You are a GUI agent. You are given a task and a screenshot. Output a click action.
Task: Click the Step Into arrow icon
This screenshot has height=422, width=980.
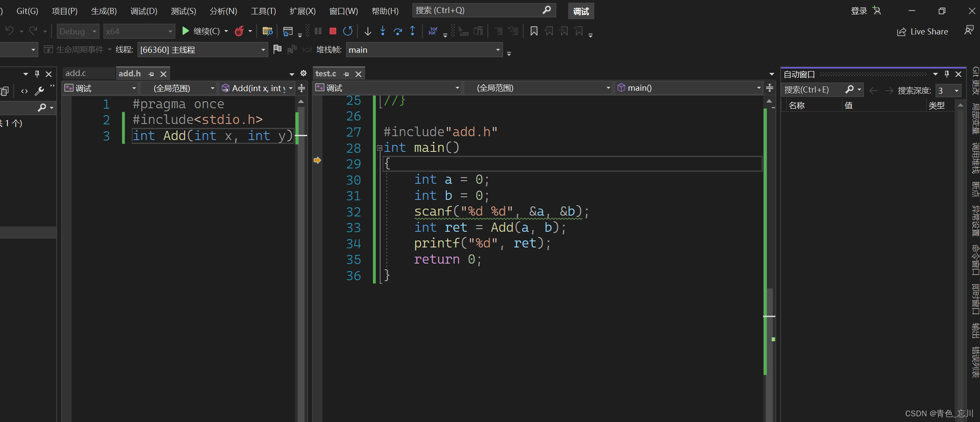point(383,31)
